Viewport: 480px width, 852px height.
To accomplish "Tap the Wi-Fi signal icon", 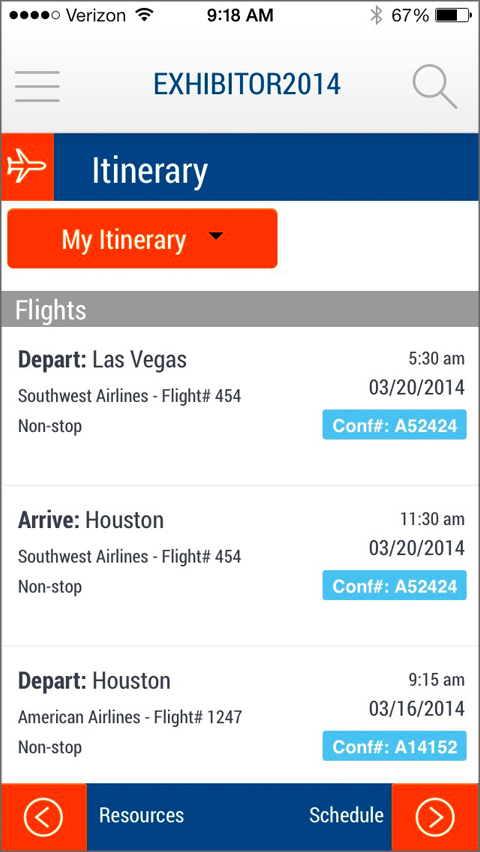I will [x=144, y=15].
